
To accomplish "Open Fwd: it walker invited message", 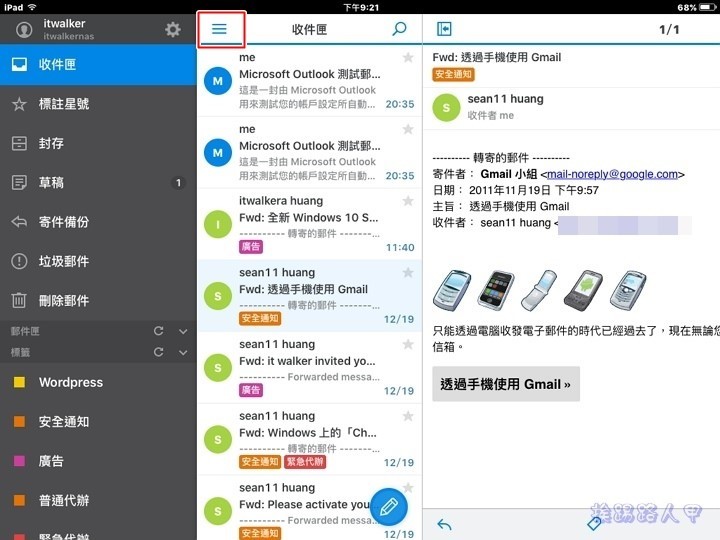I will (309, 368).
